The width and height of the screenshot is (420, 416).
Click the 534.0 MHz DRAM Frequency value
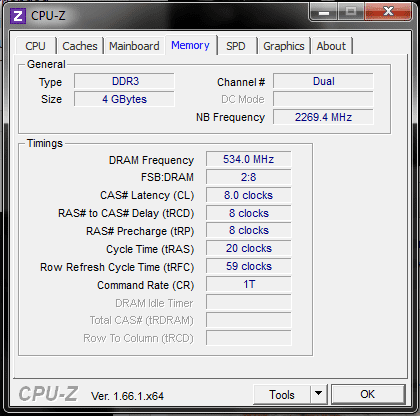[249, 159]
